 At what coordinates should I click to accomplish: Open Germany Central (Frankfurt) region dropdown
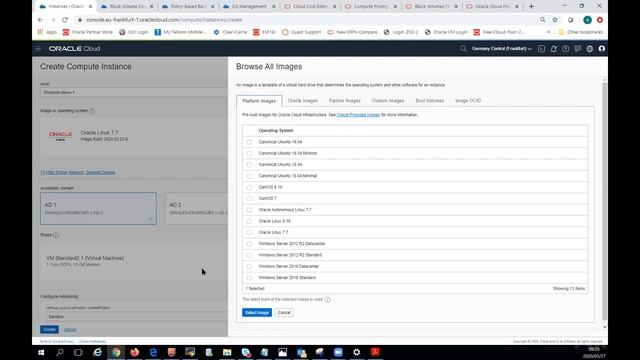click(502, 49)
